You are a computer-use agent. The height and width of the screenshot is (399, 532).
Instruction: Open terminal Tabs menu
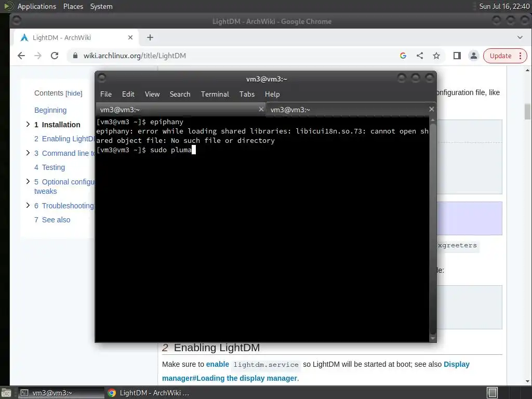coord(247,94)
